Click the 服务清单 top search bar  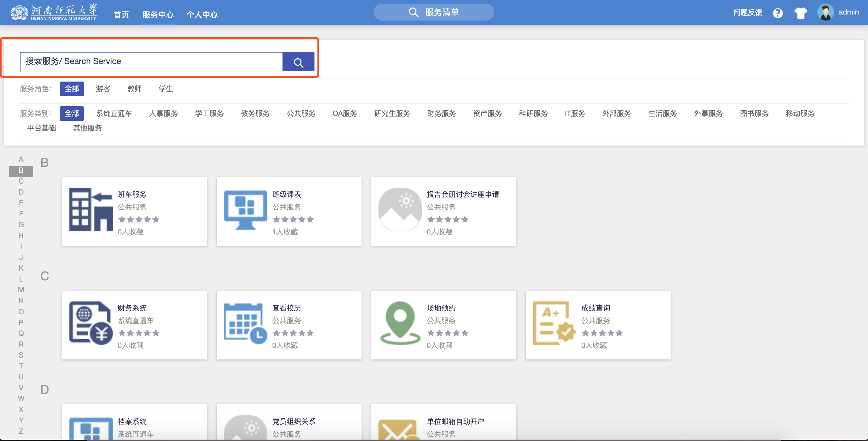coord(434,12)
